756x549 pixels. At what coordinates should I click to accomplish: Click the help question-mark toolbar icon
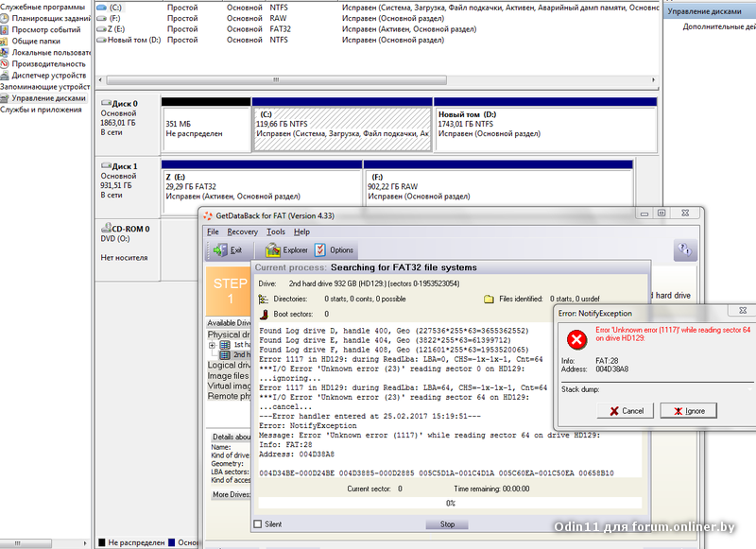tap(685, 250)
